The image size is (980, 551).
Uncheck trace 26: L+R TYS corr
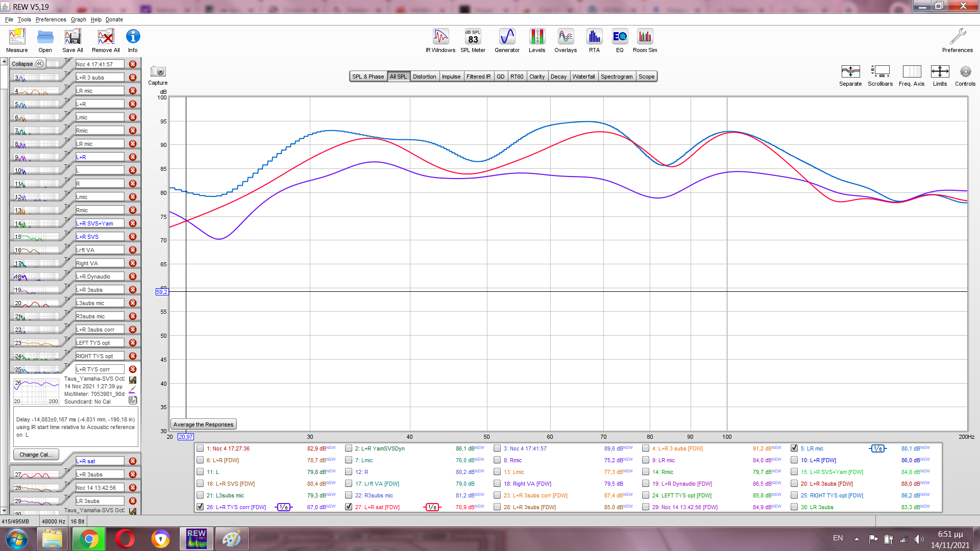(200, 507)
